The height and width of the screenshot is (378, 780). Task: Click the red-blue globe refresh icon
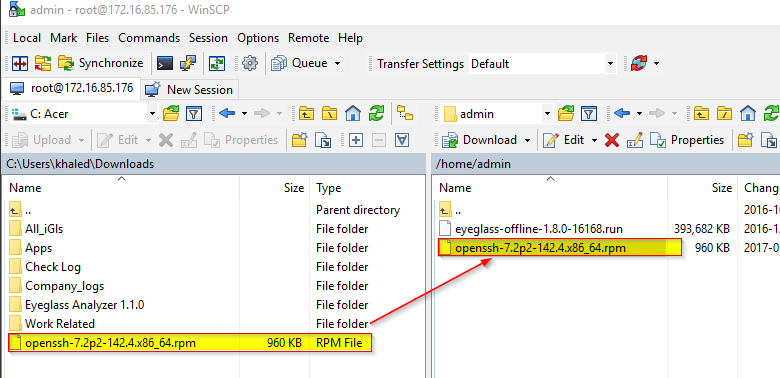coord(638,63)
